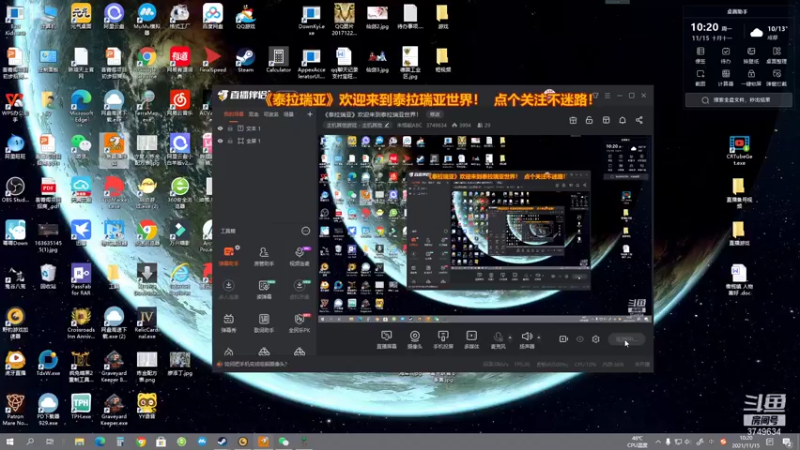
Task: Open the 读弹幕 tool in the toolbox
Action: 264,289
